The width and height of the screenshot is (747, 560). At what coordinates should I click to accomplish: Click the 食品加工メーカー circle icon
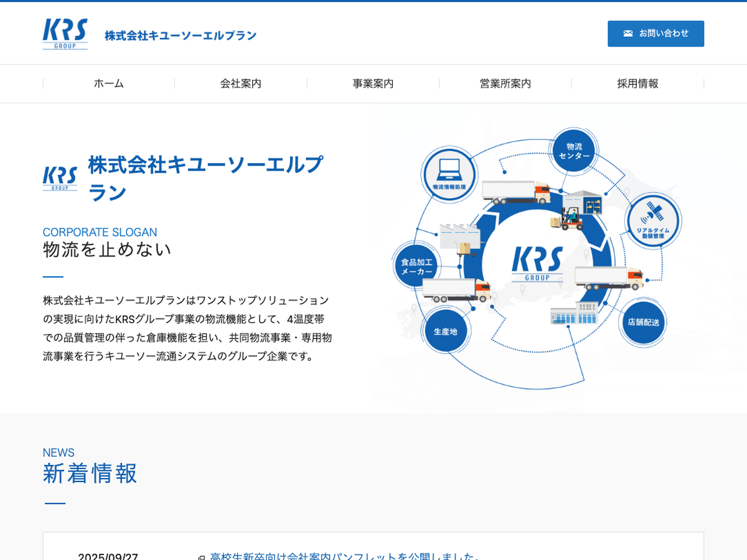point(416,266)
